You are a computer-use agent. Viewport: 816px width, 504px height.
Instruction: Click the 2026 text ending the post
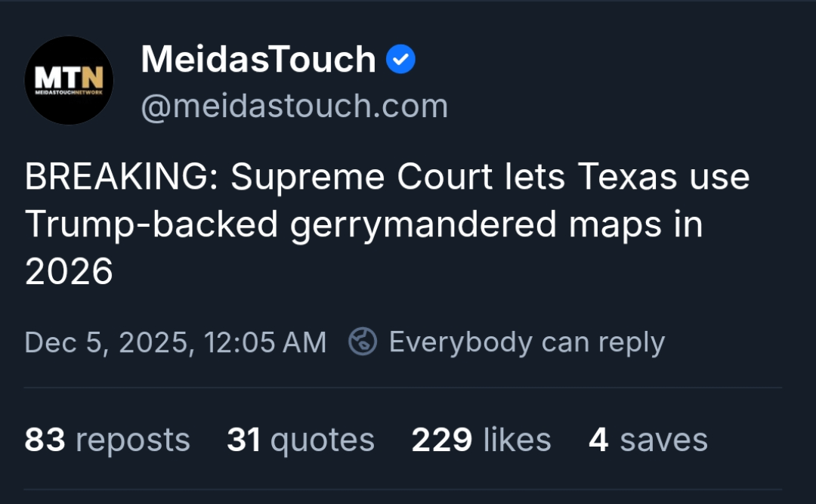click(x=69, y=271)
